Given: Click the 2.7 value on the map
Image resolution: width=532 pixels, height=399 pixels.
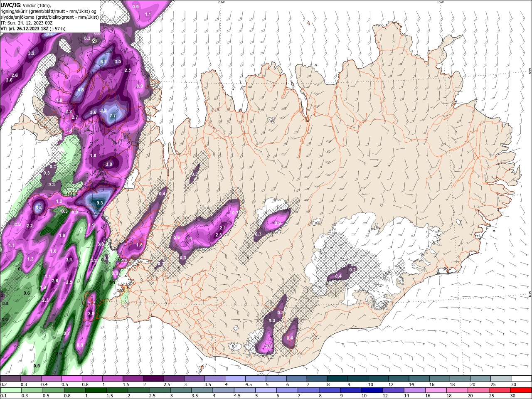Looking at the screenshot, I should coord(75,118).
